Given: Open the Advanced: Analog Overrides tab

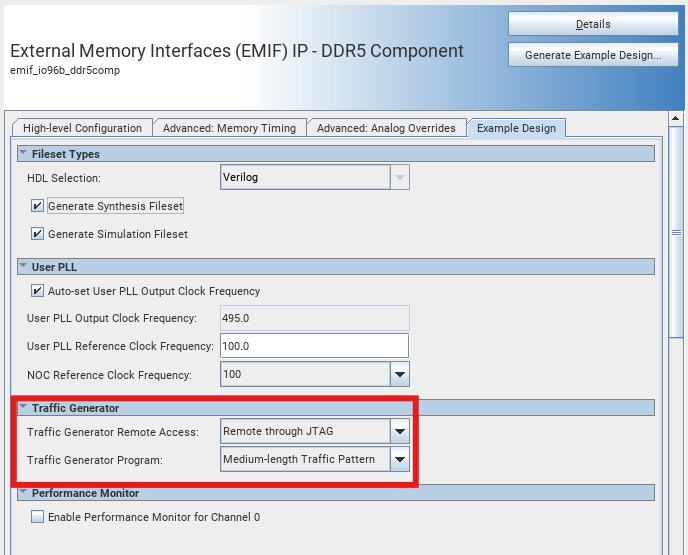Looking at the screenshot, I should 386,128.
